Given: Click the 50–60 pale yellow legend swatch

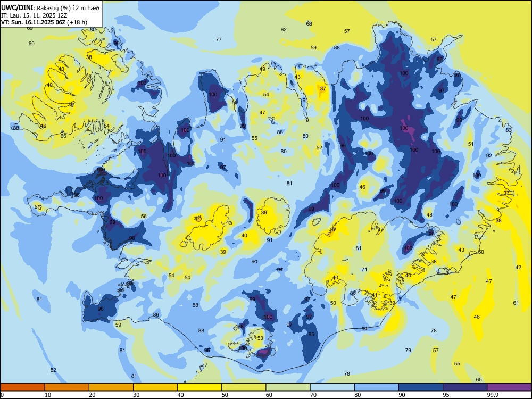Looking at the screenshot, I should [x=244, y=387].
